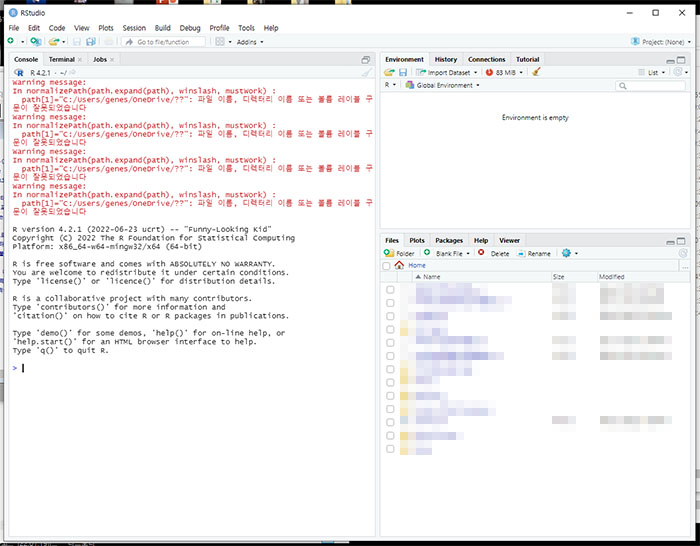Click the Environment search field
This screenshot has height=546, width=700.
[650, 86]
